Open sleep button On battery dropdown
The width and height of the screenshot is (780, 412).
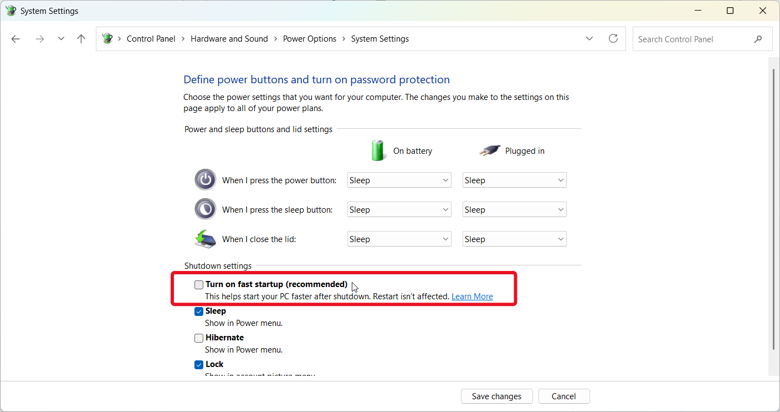point(399,209)
